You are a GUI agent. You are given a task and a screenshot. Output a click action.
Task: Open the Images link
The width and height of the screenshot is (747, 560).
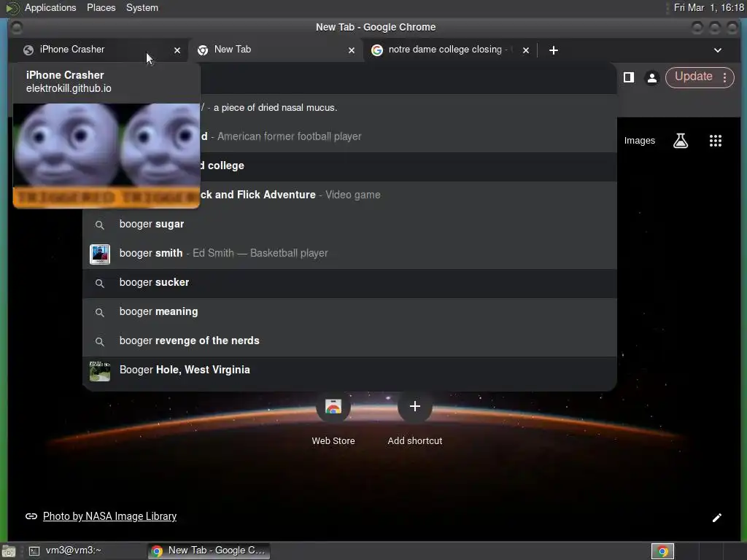pos(639,141)
